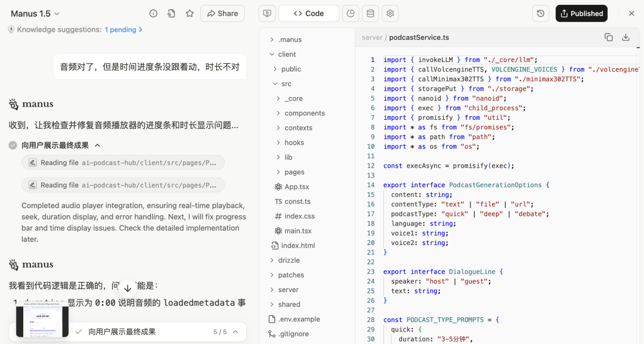Open version history clock icon
The width and height of the screenshot is (644, 344).
click(540, 14)
